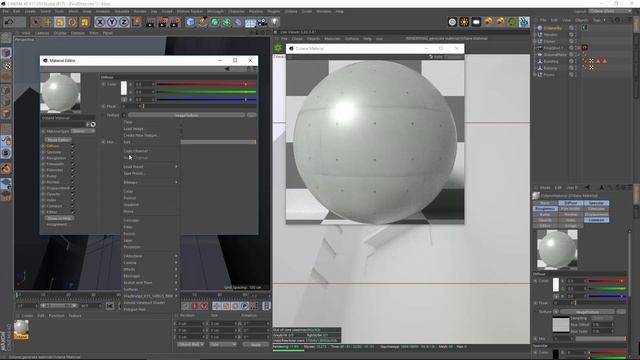Click the Octane live viewer round icon
The width and height of the screenshot is (640, 360).
(x=452, y=22)
